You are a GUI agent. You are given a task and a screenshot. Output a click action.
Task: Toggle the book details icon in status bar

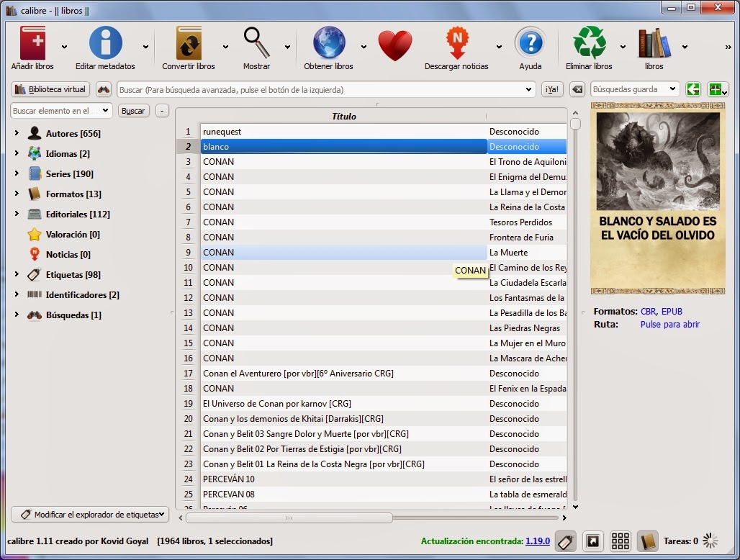click(x=648, y=541)
